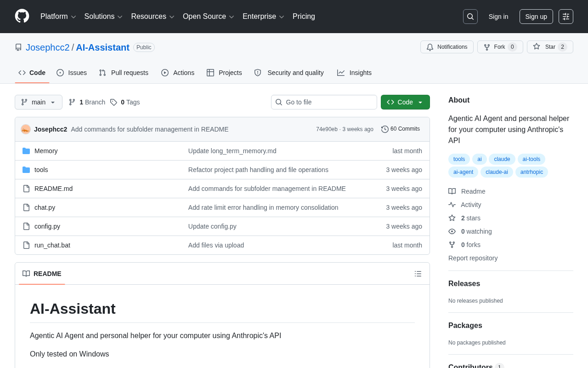Open the Insights tab
Image resolution: width=588 pixels, height=368 pixels.
[354, 73]
